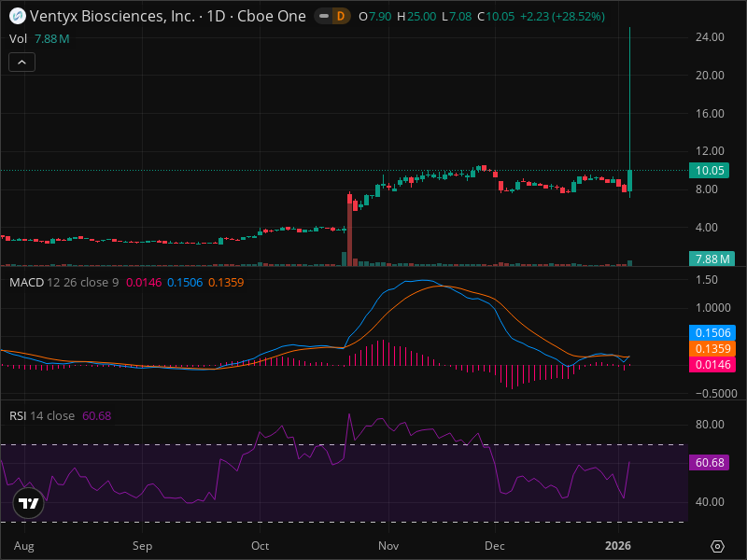This screenshot has height=560, width=747.
Task: Click the 12.00 price scale label
Action: pos(710,151)
